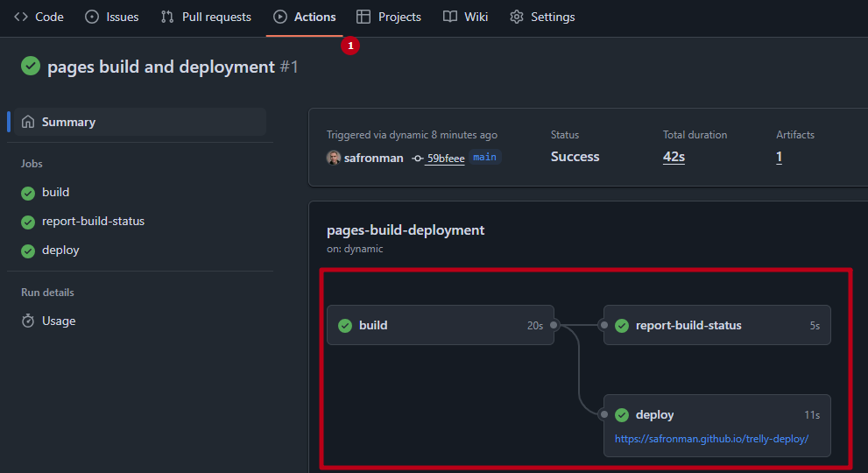Image resolution: width=868 pixels, height=473 pixels.
Task: Select Summary in the sidebar
Action: coord(68,122)
